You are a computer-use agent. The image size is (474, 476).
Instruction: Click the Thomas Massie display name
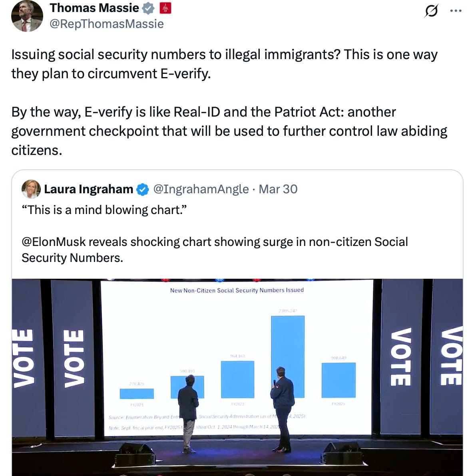tap(94, 8)
